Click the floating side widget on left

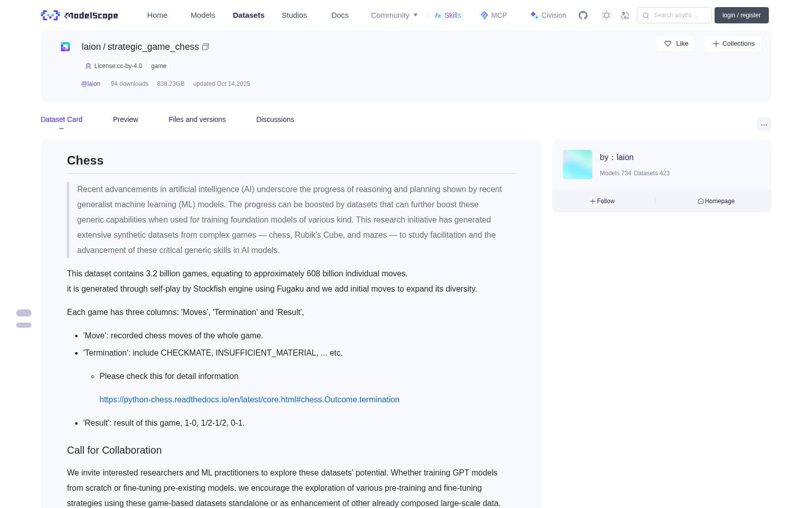click(x=24, y=319)
